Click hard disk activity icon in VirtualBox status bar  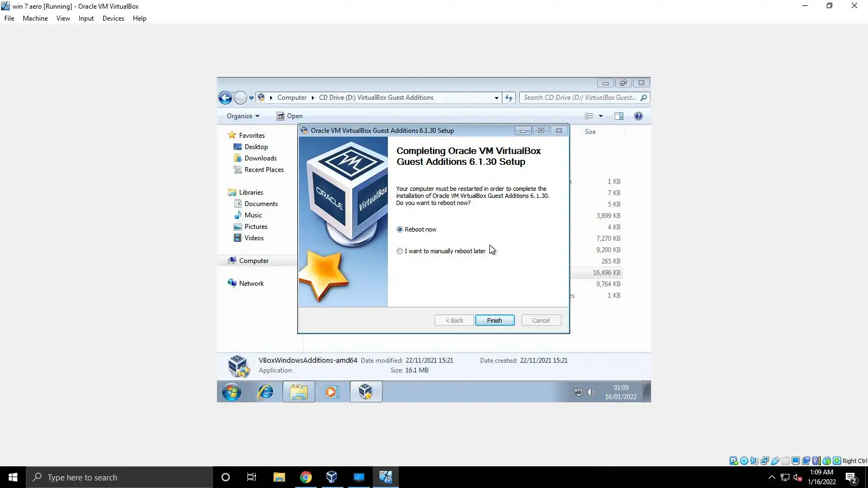(x=733, y=461)
